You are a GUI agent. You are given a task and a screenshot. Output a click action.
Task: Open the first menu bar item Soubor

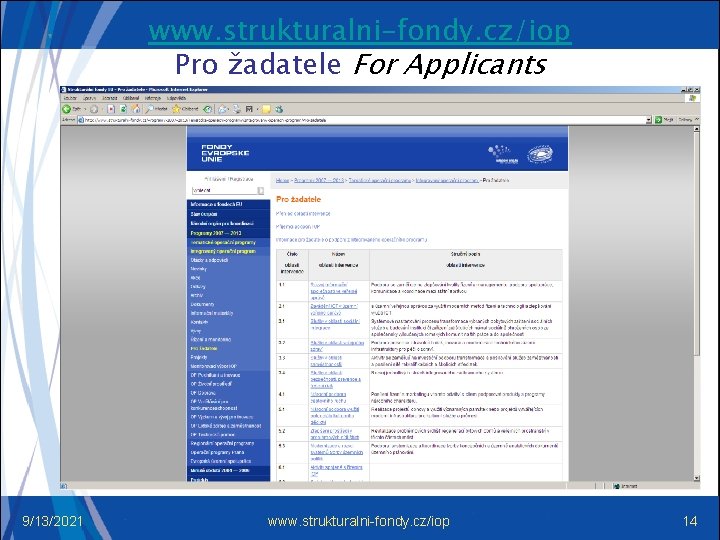70,98
